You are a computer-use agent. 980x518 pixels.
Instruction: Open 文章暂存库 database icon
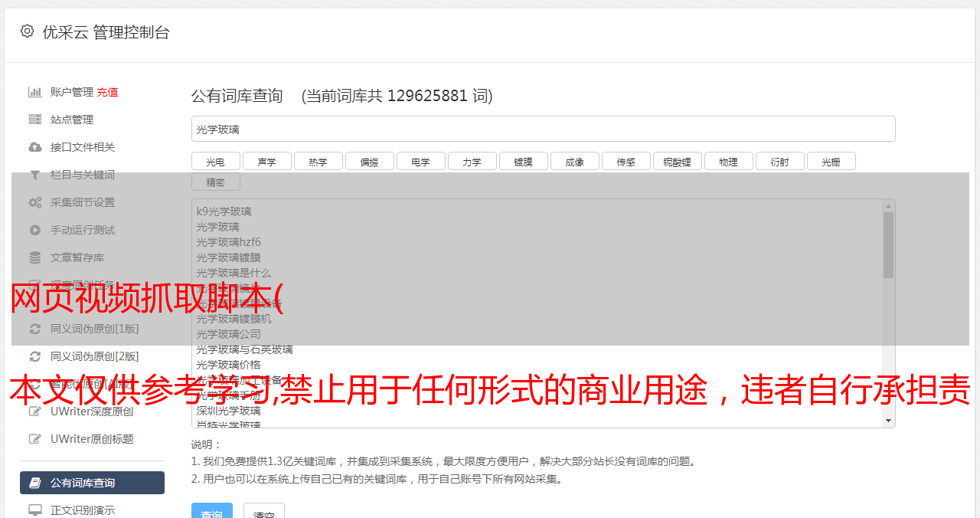coord(35,257)
